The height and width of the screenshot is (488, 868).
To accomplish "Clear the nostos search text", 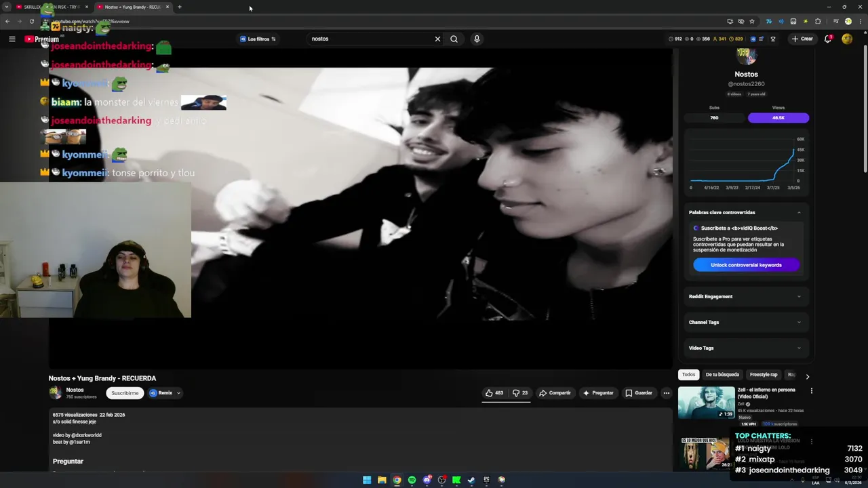I will pos(437,39).
